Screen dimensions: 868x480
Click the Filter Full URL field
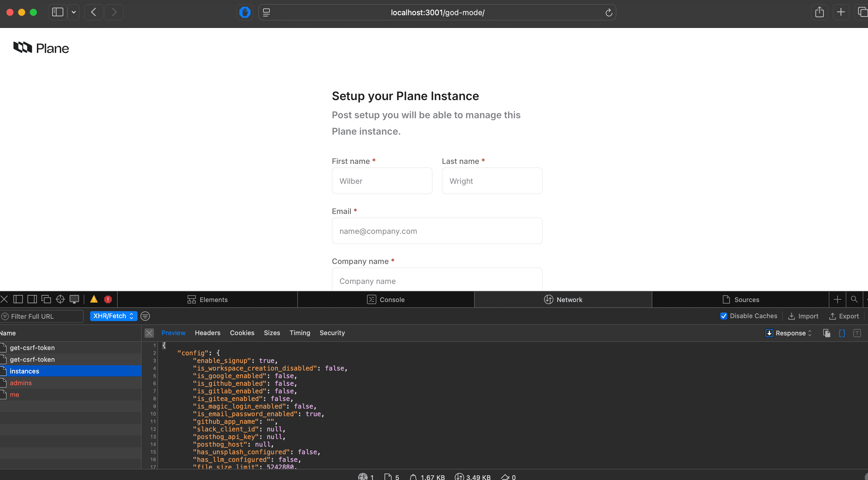tap(42, 316)
